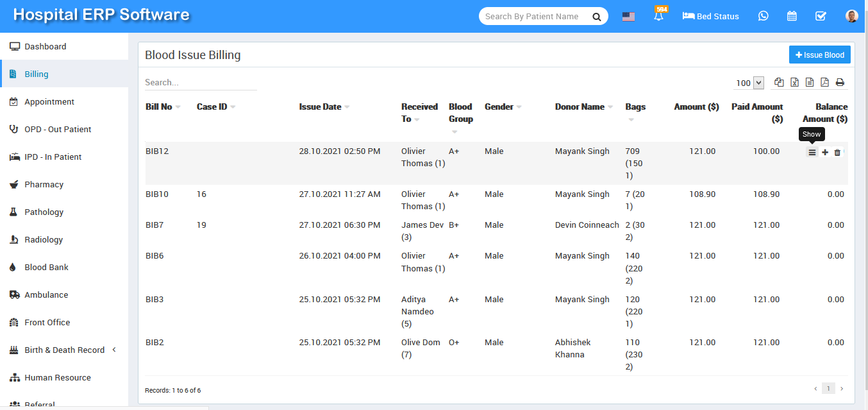
Task: Sort by Received To column
Action: tap(419, 113)
